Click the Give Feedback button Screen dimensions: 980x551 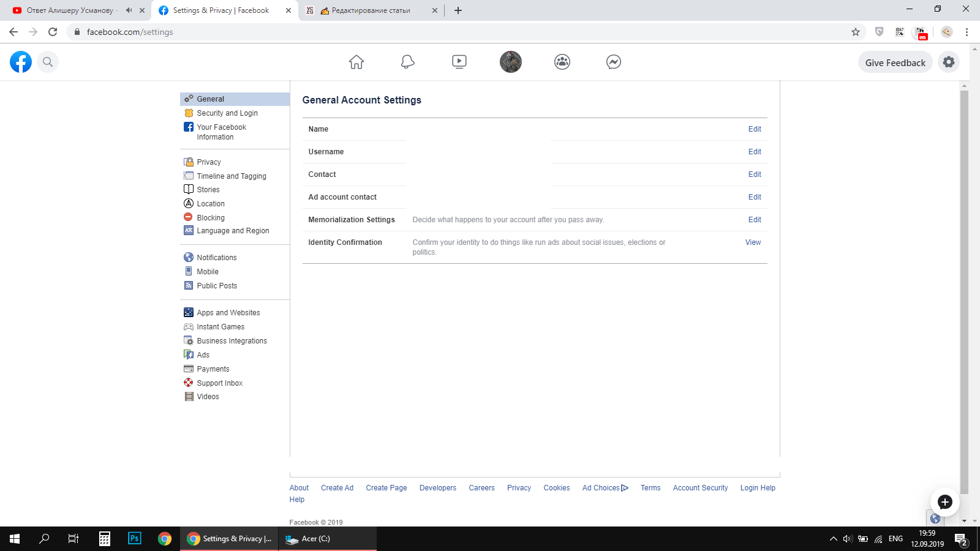[x=895, y=62]
